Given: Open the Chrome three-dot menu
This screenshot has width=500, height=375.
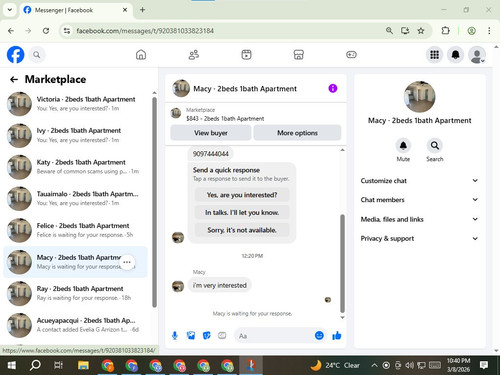Looking at the screenshot, I should [489, 31].
